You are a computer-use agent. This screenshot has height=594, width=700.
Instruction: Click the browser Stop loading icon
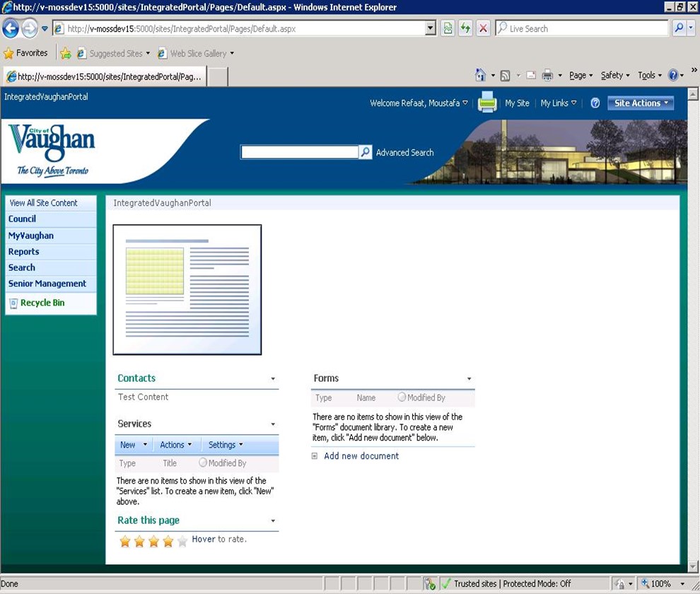pyautogui.click(x=483, y=28)
